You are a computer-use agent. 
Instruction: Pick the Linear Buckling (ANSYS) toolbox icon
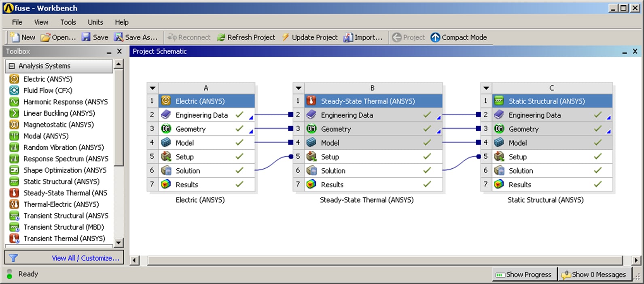14,113
